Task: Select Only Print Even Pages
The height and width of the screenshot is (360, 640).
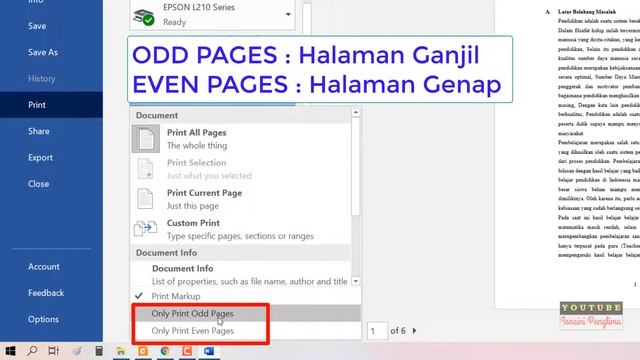Action: pyautogui.click(x=246, y=331)
